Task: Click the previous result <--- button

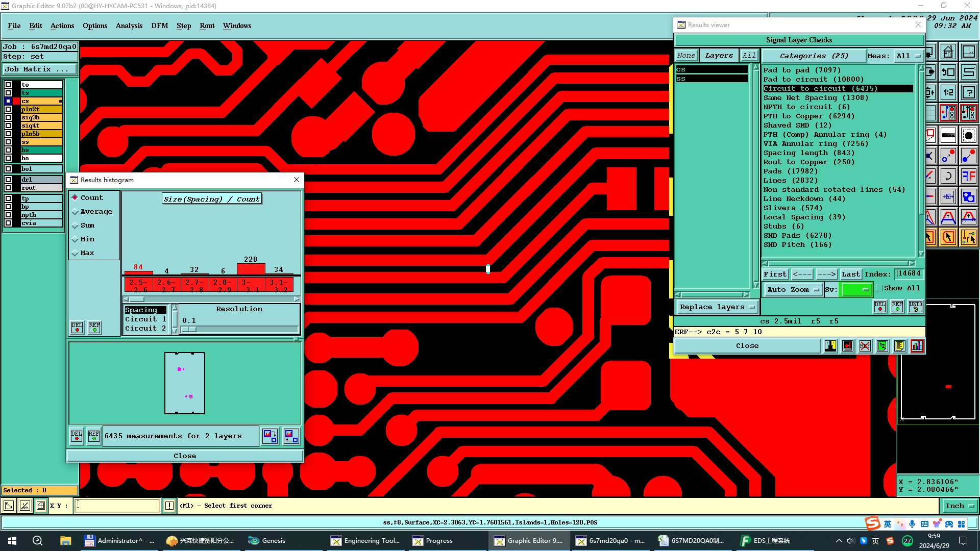Action: click(x=802, y=274)
